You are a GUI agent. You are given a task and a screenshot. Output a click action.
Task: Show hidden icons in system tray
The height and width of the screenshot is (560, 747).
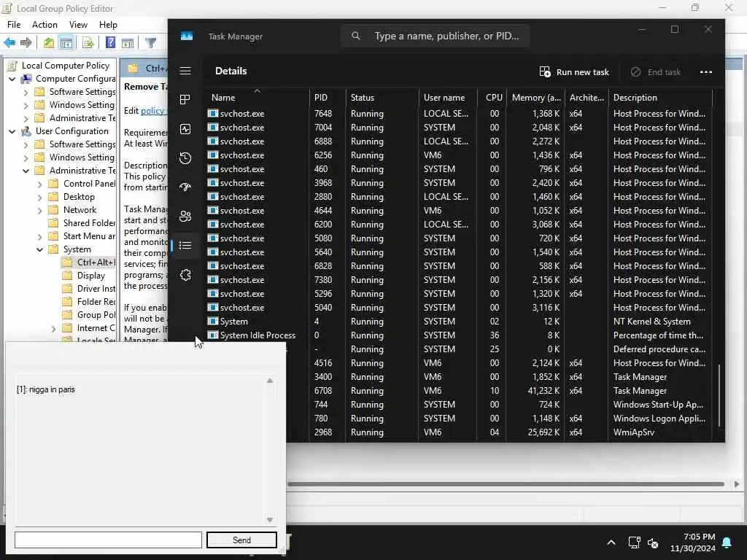point(611,542)
